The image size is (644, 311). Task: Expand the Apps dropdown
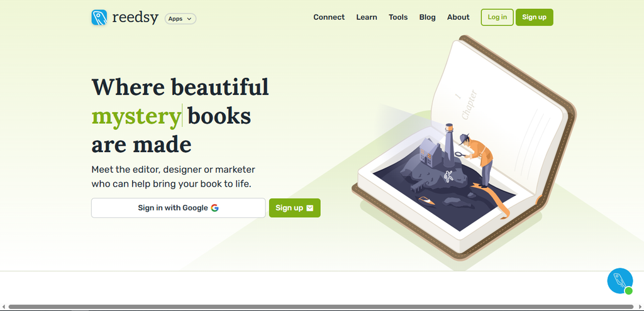pos(180,18)
